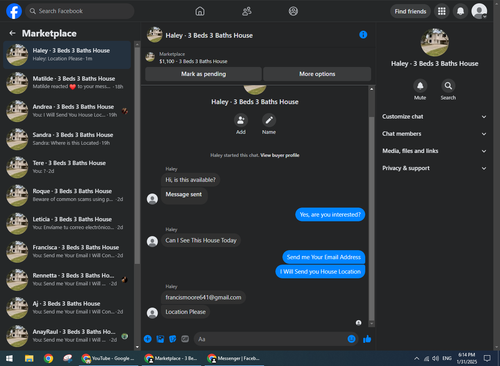Open more actions plus icon in composer
Screen dimensions: 500x366
pyautogui.click(x=148, y=339)
